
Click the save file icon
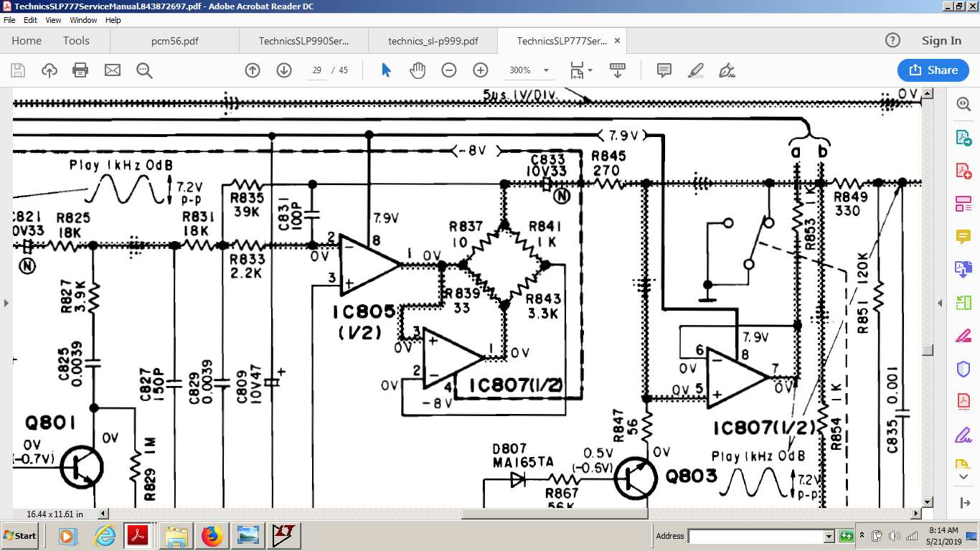pyautogui.click(x=18, y=70)
